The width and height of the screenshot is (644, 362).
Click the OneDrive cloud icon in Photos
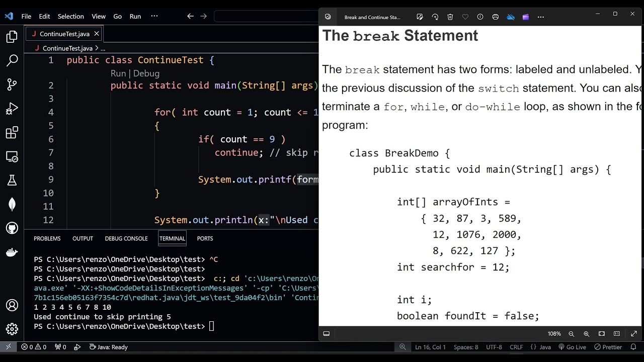pyautogui.click(x=511, y=17)
